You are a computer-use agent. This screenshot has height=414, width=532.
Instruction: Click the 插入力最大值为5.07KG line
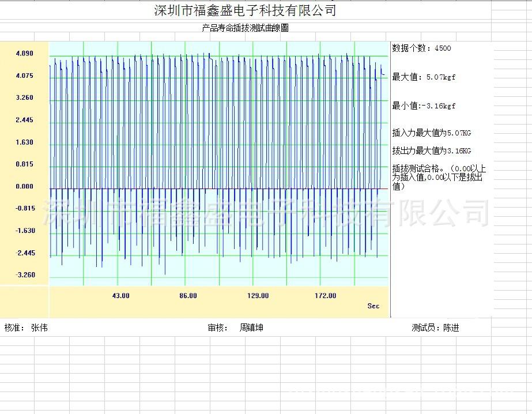pos(431,133)
